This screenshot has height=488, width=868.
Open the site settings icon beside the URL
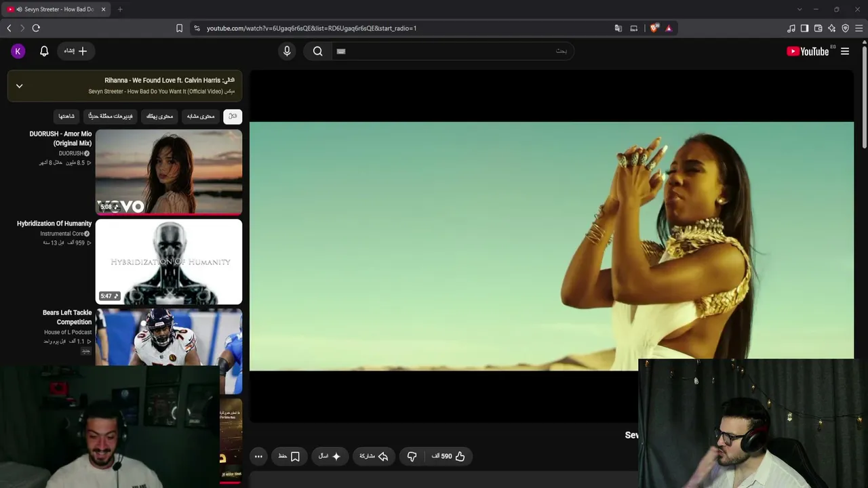click(x=197, y=28)
